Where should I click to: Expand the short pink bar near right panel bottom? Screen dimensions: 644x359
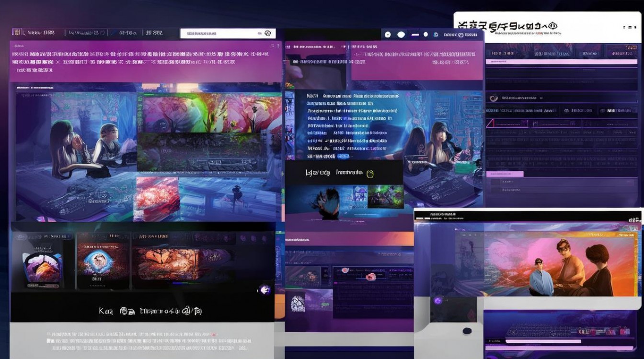pyautogui.click(x=505, y=174)
